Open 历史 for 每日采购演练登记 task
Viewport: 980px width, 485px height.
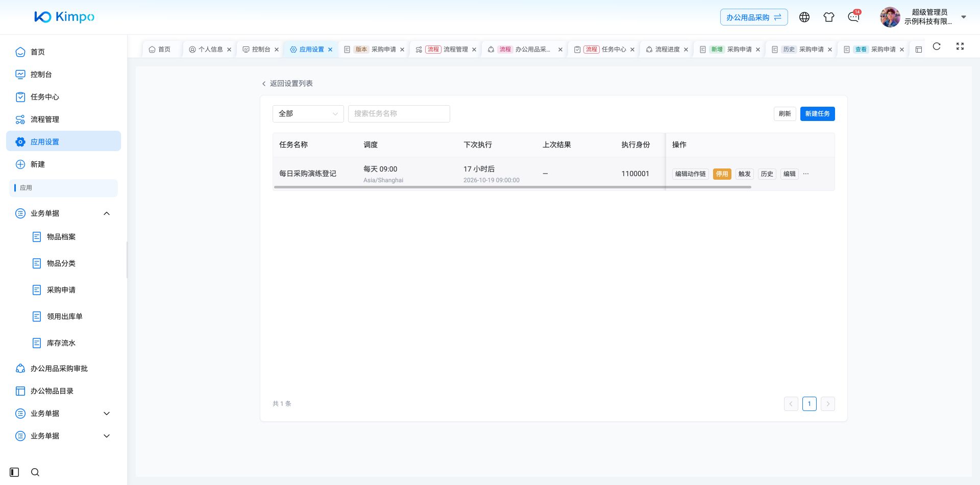(x=767, y=174)
